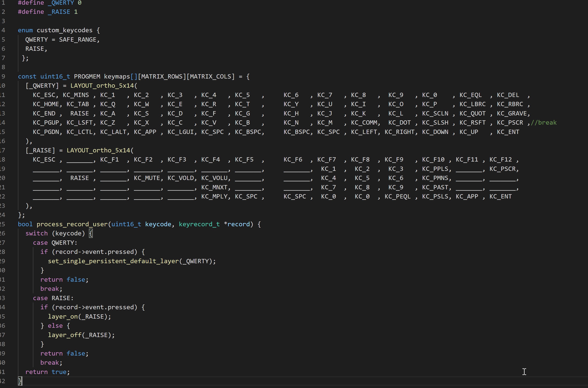Click the case RAISE label on line 33
The image size is (588, 388).
(53, 298)
